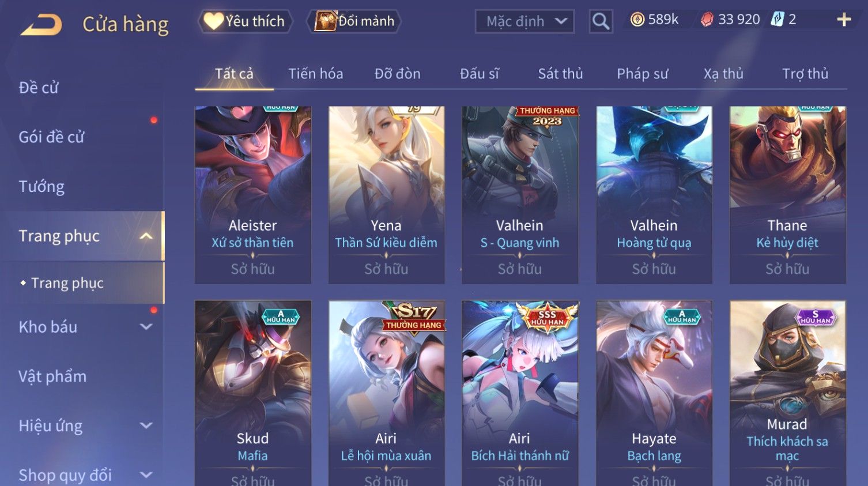The image size is (868, 486).
Task: Open Aleister Xứ sở thần tiên skin card
Action: coord(253,195)
